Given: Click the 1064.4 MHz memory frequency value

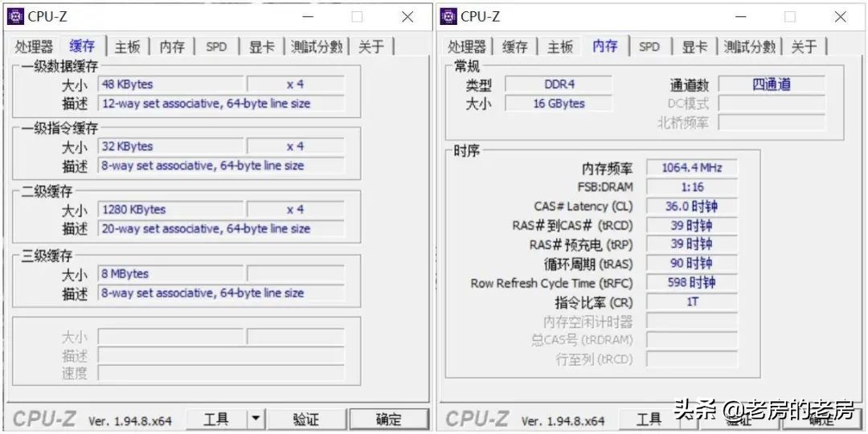Looking at the screenshot, I should click(x=691, y=168).
